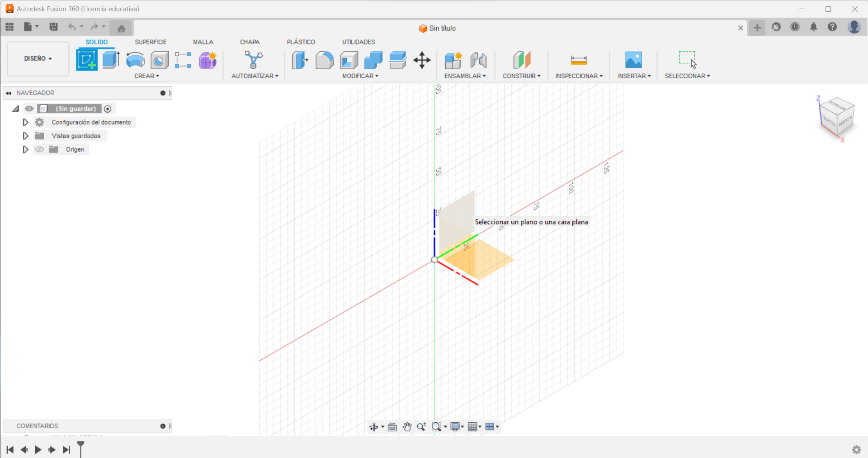Open the CREAR dropdown menu
Screen dimensions: 868x458
146,76
